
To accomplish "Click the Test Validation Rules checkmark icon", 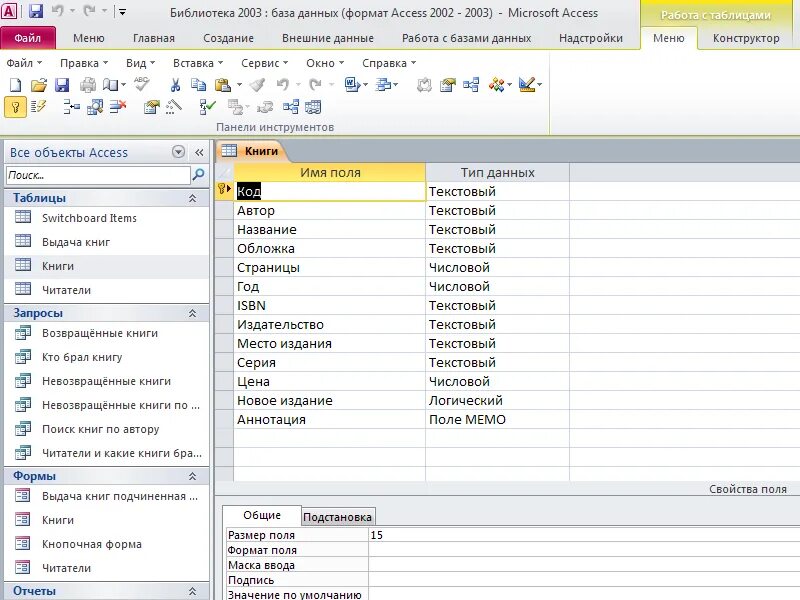I will pos(208,107).
